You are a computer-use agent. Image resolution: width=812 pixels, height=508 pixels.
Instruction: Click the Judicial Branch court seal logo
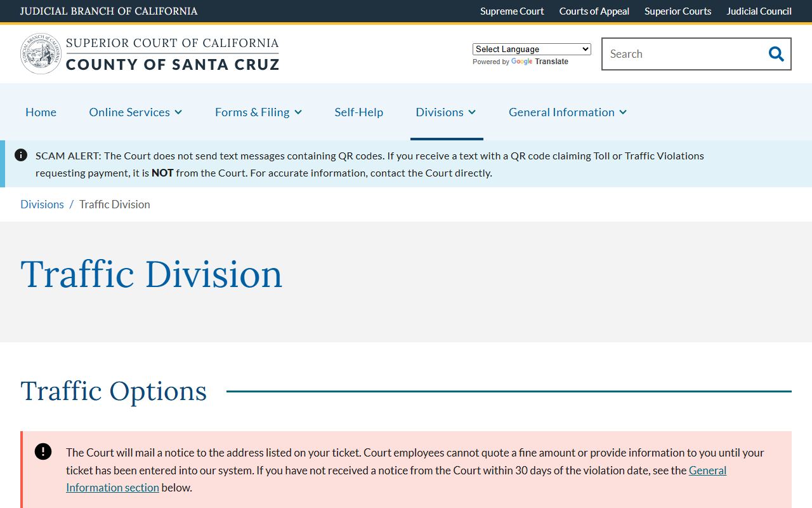click(41, 54)
